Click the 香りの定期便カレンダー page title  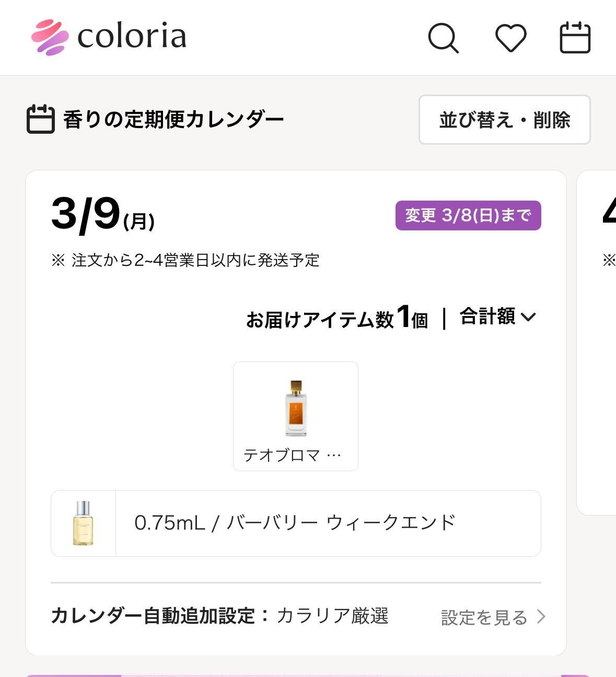pyautogui.click(x=173, y=120)
